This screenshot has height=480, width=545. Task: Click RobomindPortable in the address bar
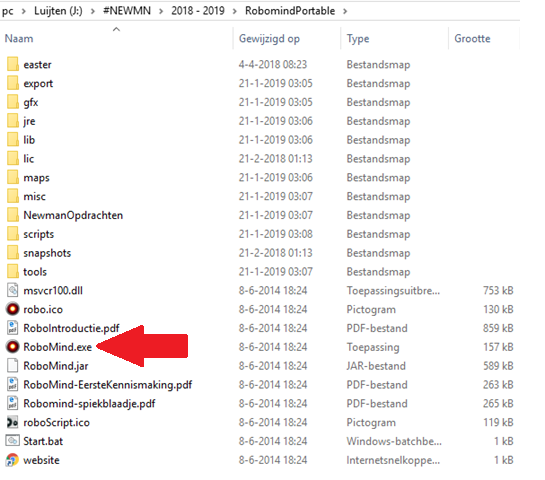click(290, 11)
